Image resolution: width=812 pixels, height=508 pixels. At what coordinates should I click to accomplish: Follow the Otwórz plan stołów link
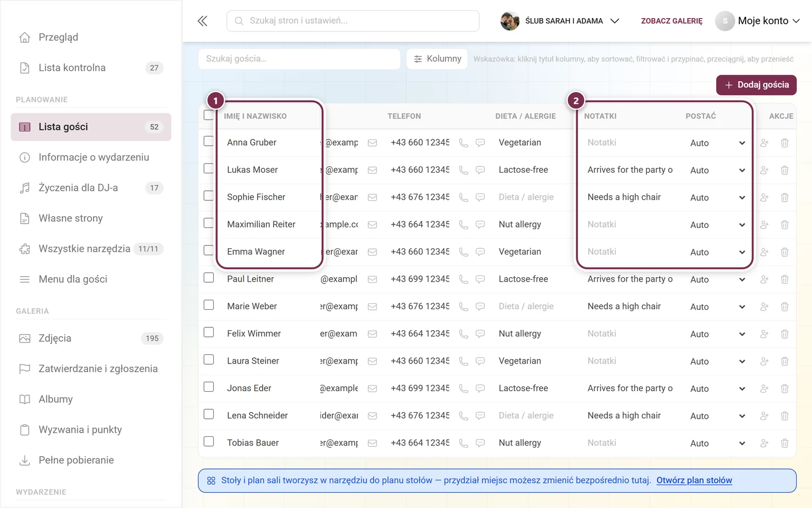point(694,480)
